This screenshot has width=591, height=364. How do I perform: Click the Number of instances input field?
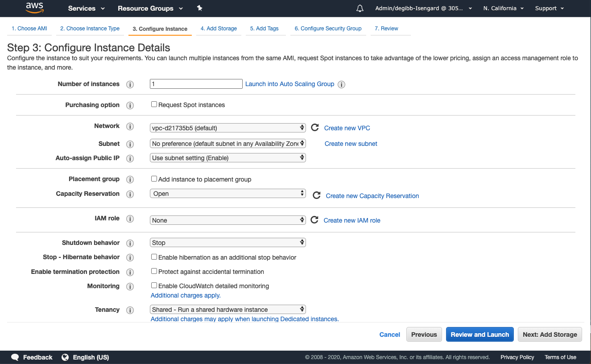coord(196,83)
